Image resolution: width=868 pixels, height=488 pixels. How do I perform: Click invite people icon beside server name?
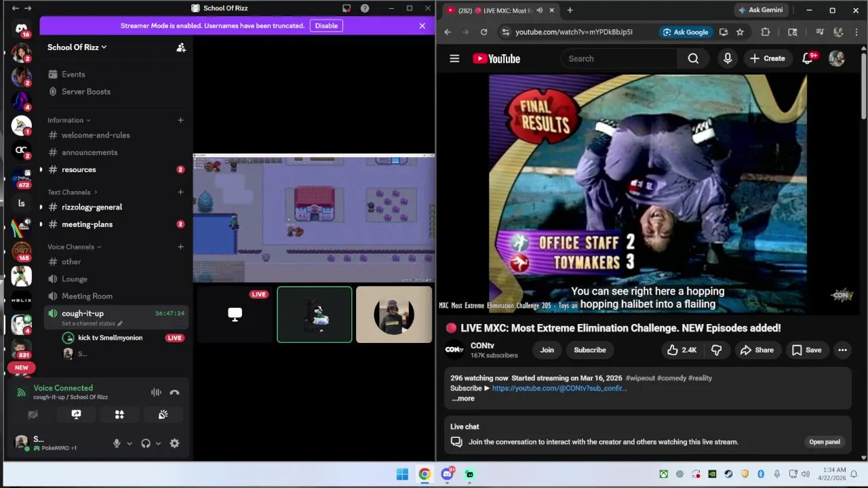pos(181,47)
